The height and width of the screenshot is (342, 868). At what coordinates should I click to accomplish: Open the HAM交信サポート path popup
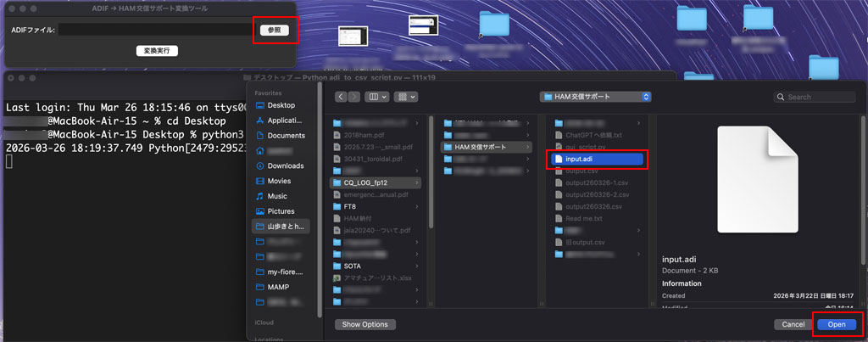[597, 97]
